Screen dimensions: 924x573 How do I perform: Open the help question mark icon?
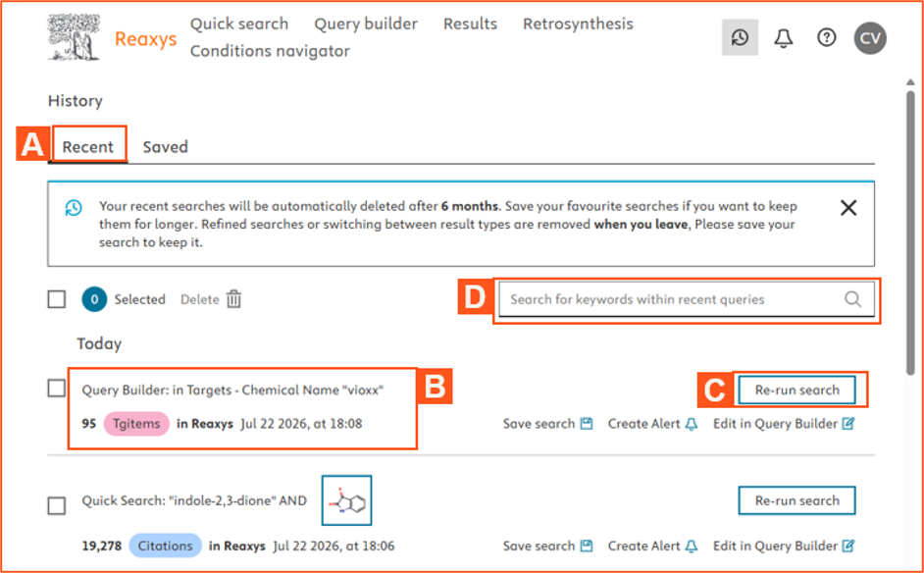pos(827,37)
